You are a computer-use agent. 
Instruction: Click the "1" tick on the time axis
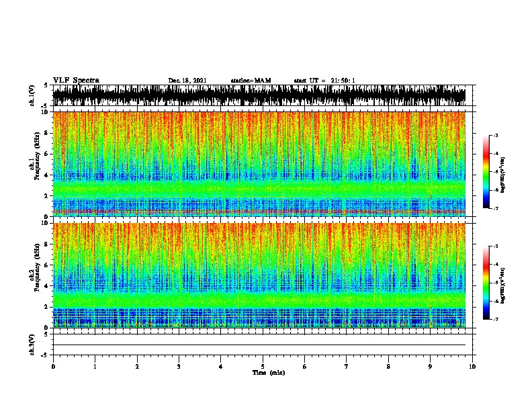pos(95,367)
